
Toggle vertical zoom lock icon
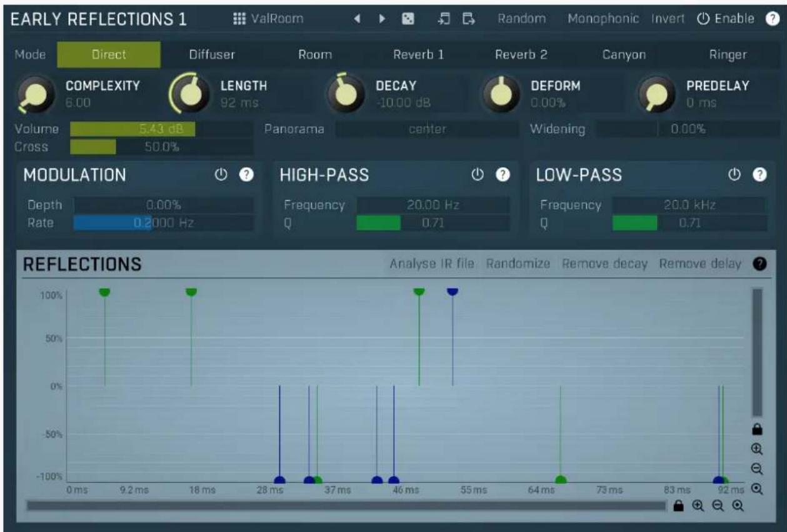click(x=757, y=429)
